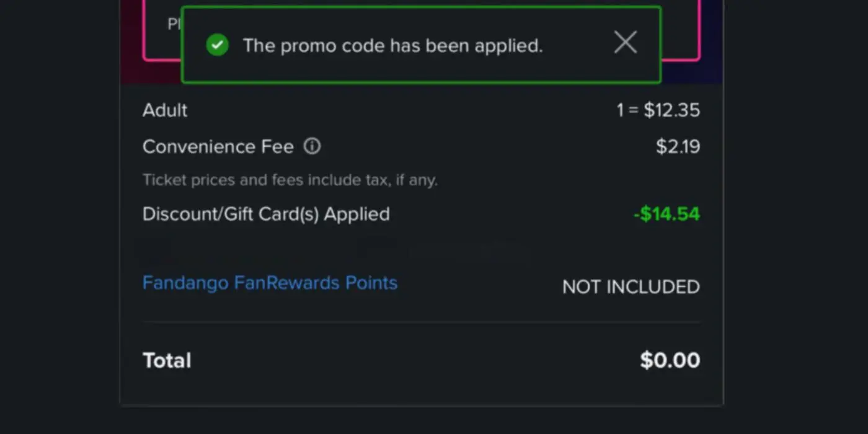Click the Discount/Gift Card(s) Applied label
The image size is (868, 434).
pos(266,214)
